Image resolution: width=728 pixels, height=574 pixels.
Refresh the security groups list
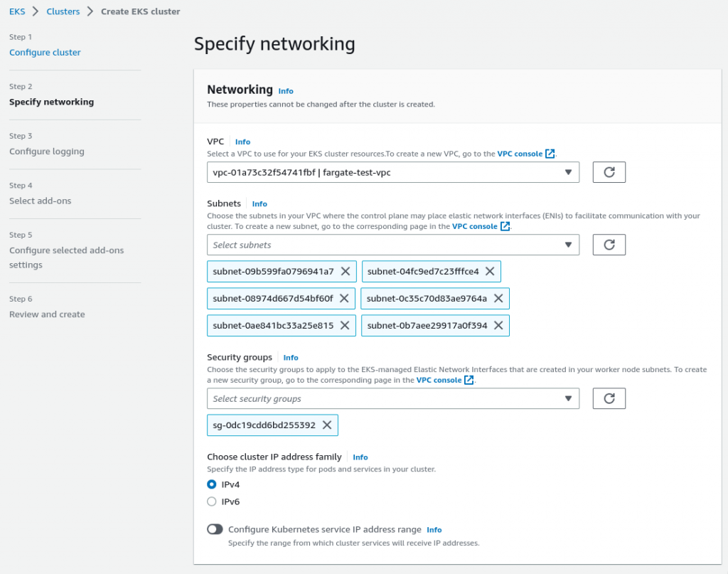coord(609,398)
